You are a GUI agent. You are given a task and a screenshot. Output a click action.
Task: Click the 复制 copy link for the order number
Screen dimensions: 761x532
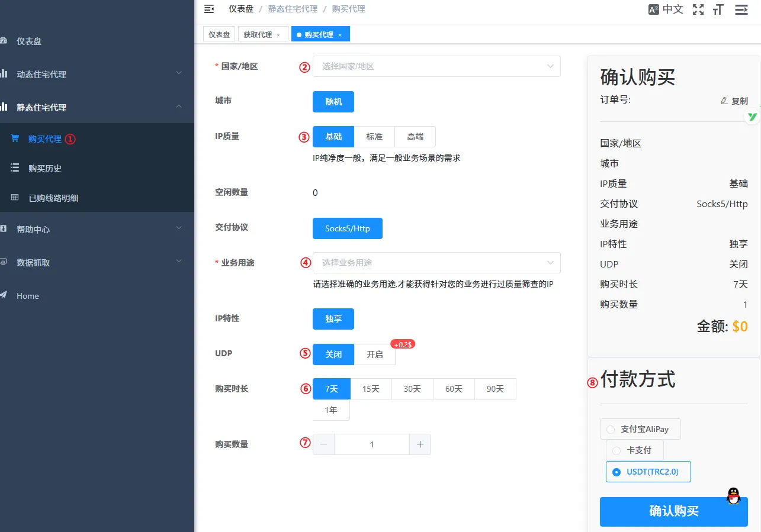tap(734, 101)
